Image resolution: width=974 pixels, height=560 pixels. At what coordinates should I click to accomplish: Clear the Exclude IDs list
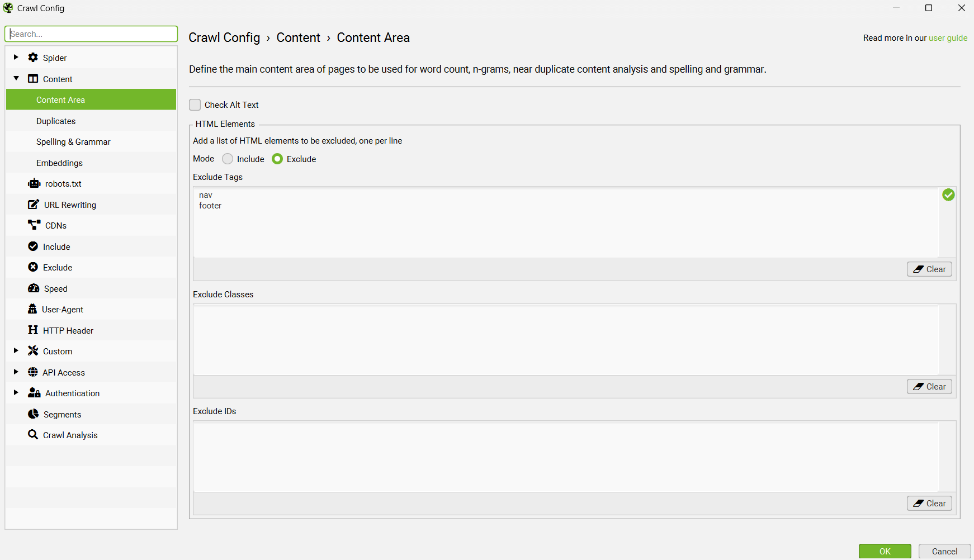coord(929,503)
